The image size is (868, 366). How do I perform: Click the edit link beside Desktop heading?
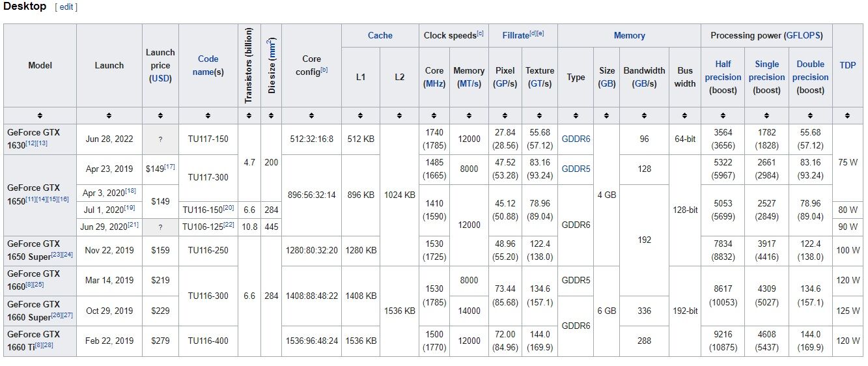(x=66, y=7)
